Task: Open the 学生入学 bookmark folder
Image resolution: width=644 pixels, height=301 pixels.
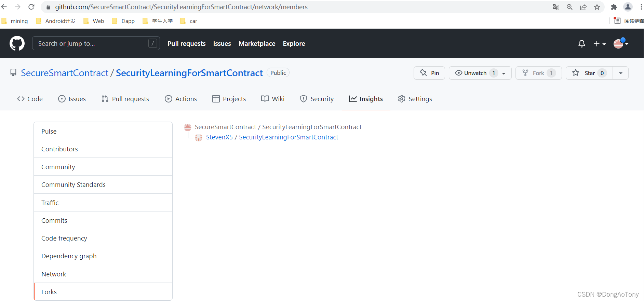Action: click(x=158, y=21)
